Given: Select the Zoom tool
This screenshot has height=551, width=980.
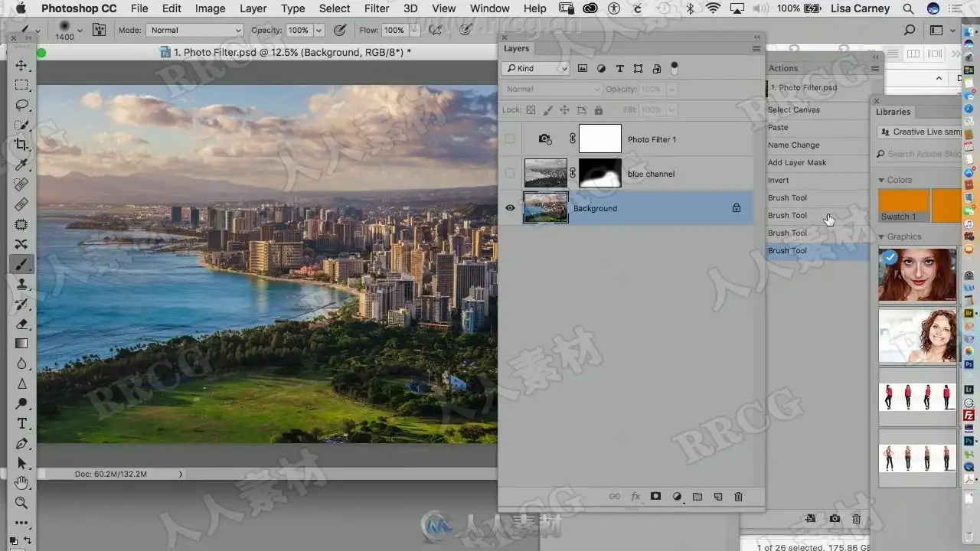Looking at the screenshot, I should point(21,503).
